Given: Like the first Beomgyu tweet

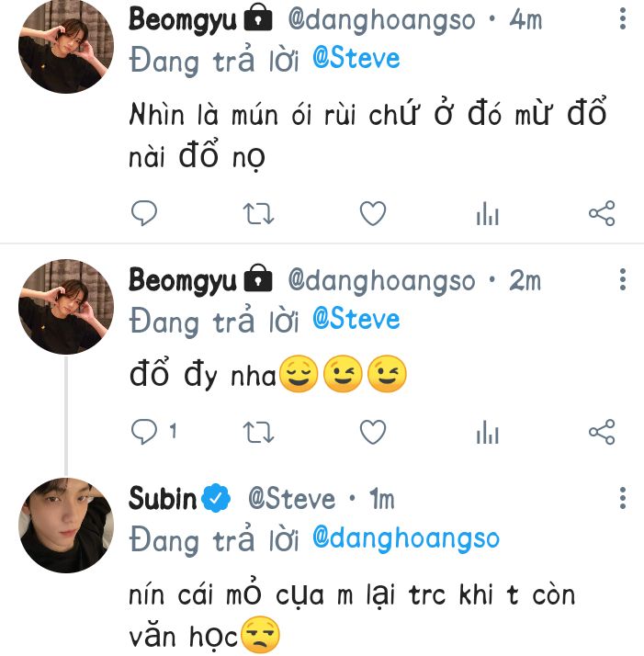Looking at the screenshot, I should click(x=372, y=214).
